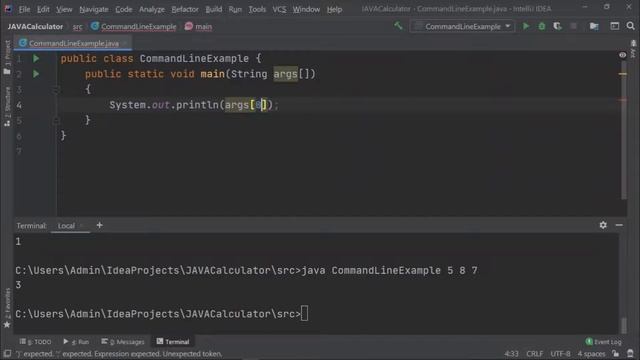
Task: Debug CommandLineExample with bug icon
Action: (542, 27)
